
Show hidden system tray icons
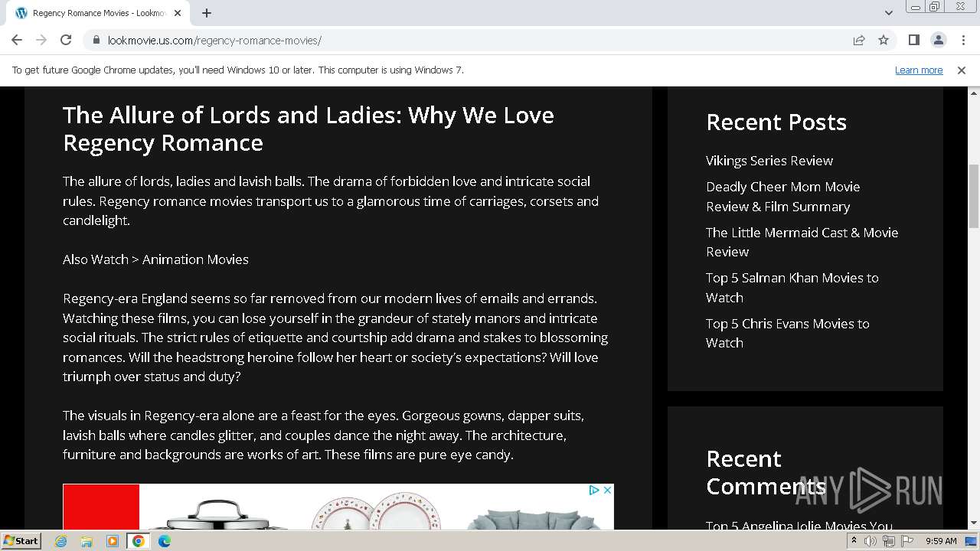(854, 541)
